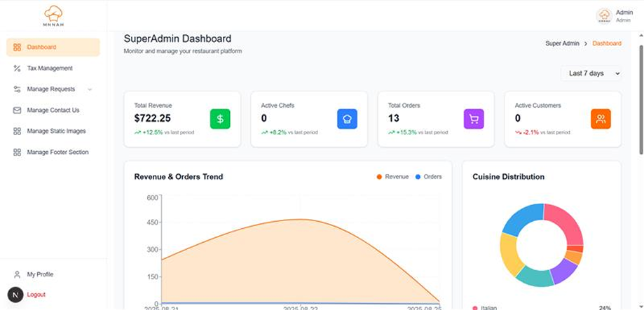Expand the Manage Requests submenu chevron

90,90
